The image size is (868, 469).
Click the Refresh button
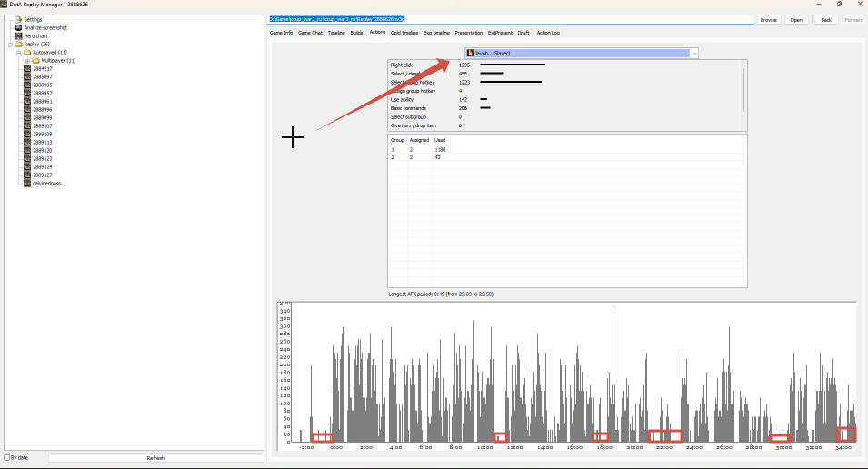click(155, 458)
